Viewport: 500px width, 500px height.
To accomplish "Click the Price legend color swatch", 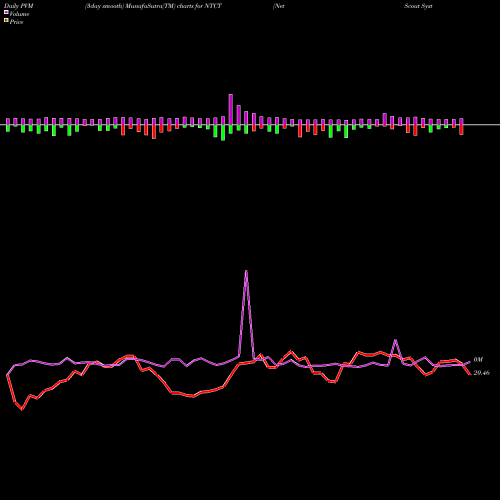I will tap(6, 21).
